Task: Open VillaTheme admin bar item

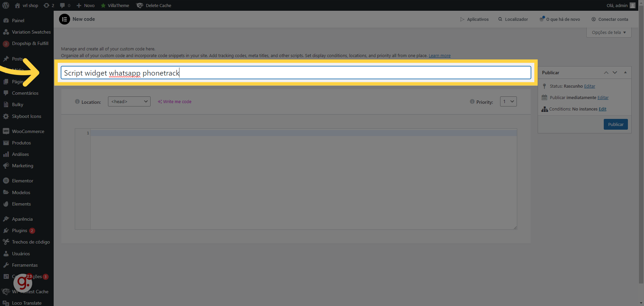Action: pyautogui.click(x=115, y=5)
